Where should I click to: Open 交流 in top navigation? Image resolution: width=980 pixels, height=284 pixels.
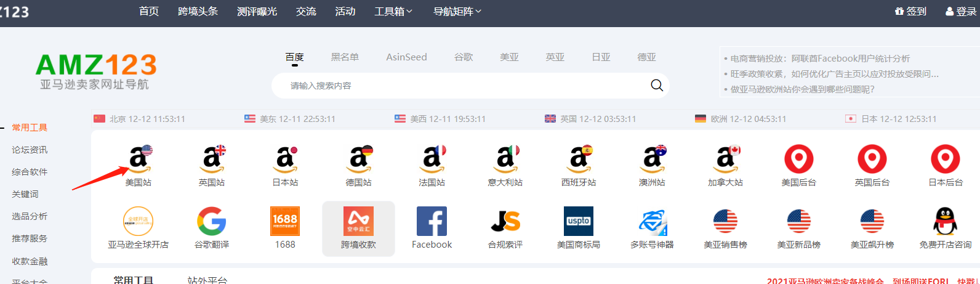tap(306, 12)
